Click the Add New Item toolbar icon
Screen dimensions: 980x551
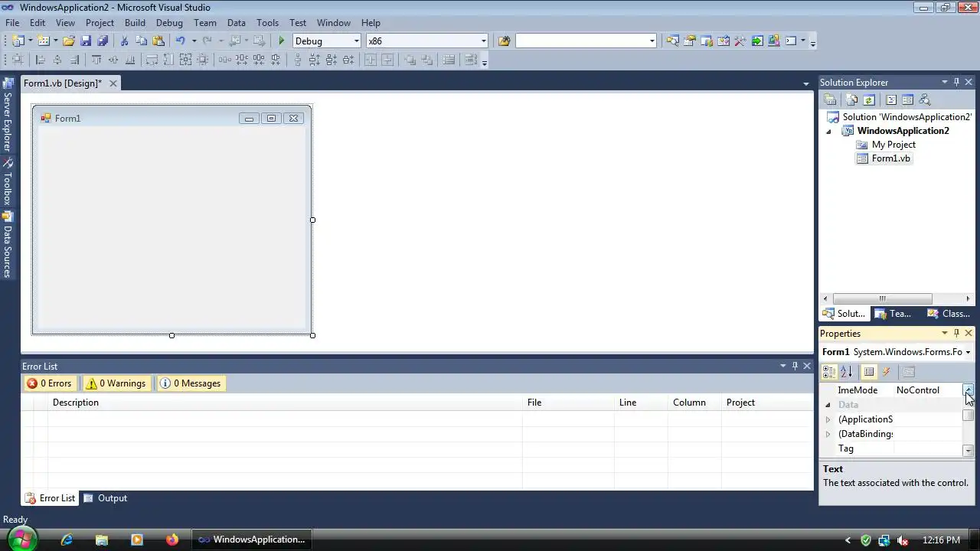(x=42, y=41)
